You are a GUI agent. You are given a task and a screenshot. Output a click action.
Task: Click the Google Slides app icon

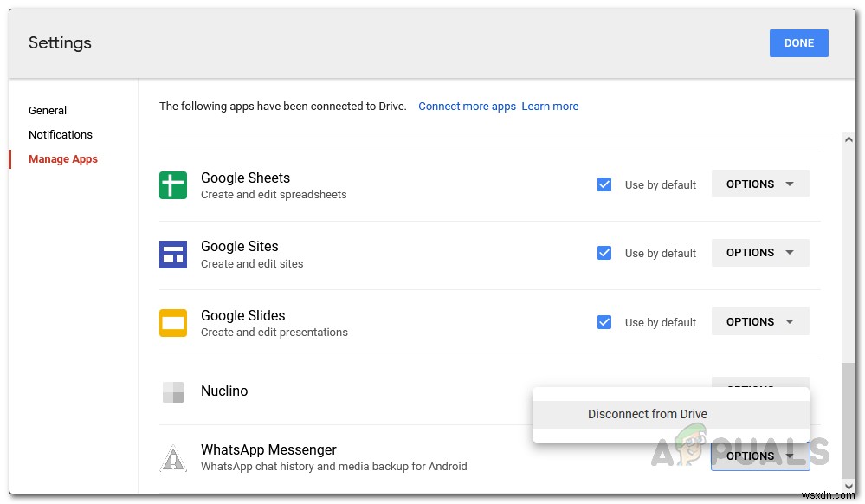[173, 323]
